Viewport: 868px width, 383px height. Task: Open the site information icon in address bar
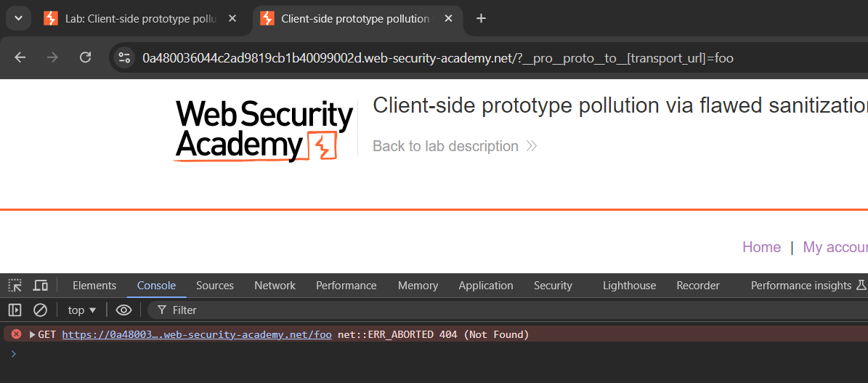point(124,57)
